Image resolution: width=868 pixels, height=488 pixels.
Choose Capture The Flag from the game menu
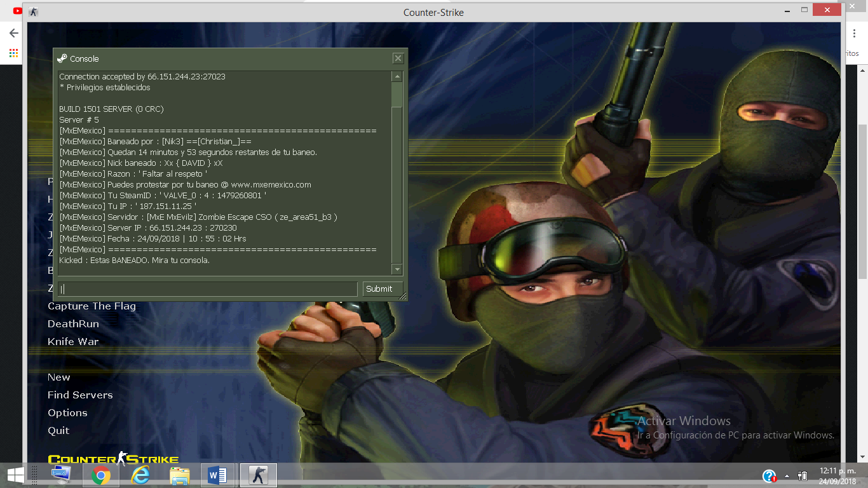point(92,306)
